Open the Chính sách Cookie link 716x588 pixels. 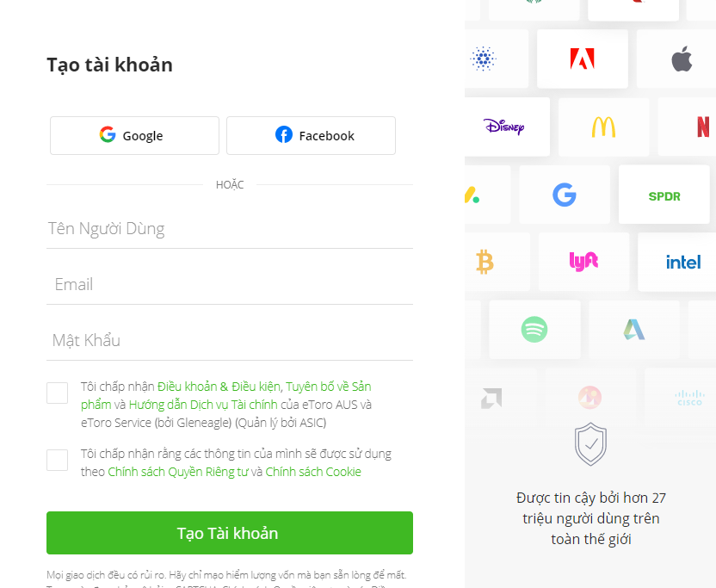[313, 472]
